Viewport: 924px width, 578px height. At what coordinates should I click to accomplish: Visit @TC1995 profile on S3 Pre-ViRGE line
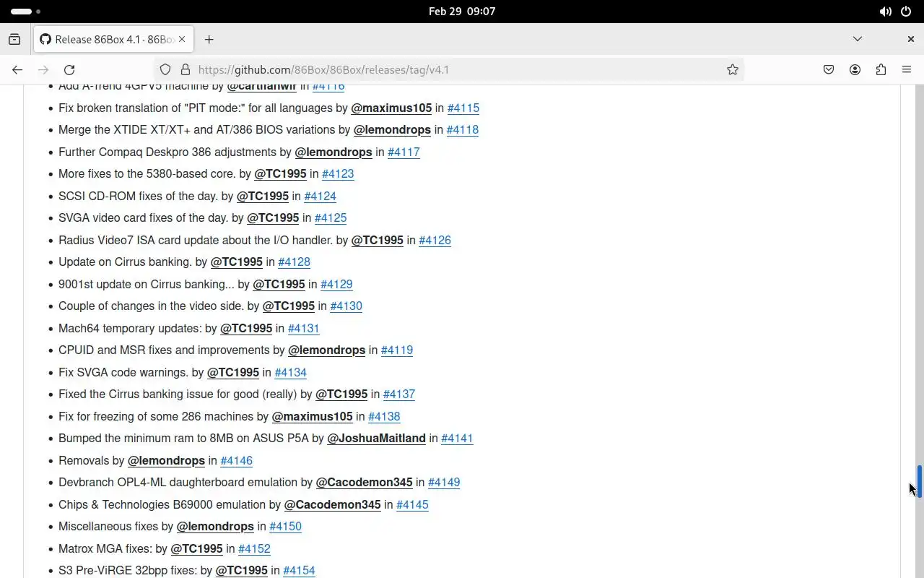pos(242,571)
